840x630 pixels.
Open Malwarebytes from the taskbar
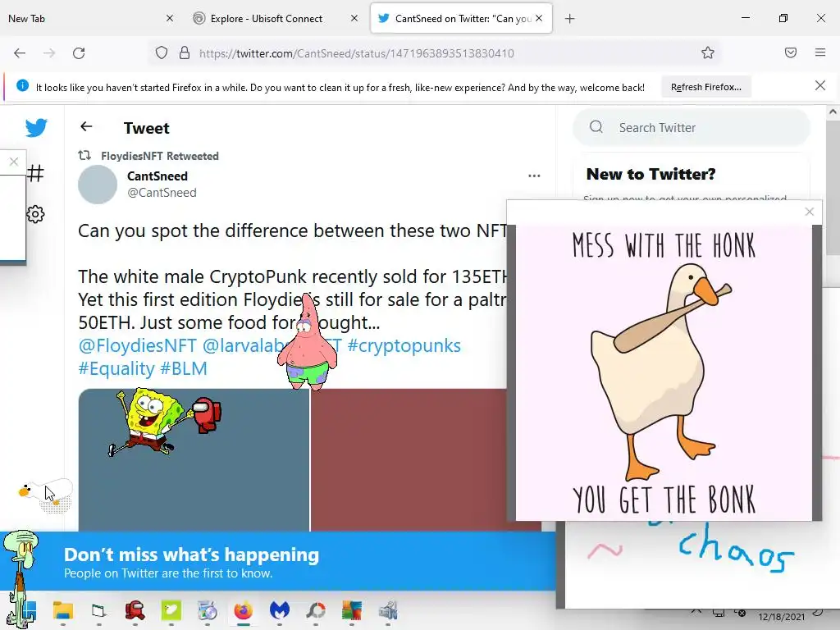[280, 610]
